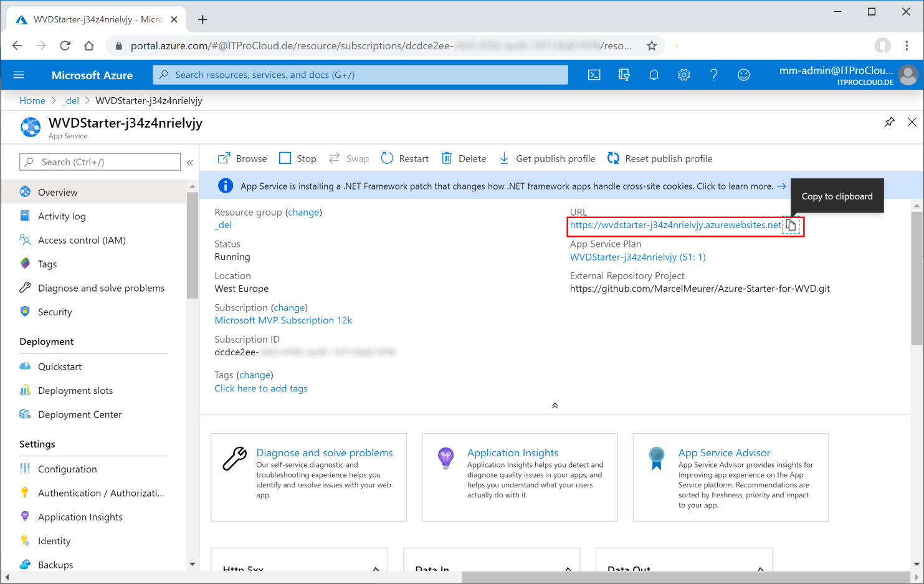Go back in browser
Viewport: 924px width, 584px height.
[17, 45]
